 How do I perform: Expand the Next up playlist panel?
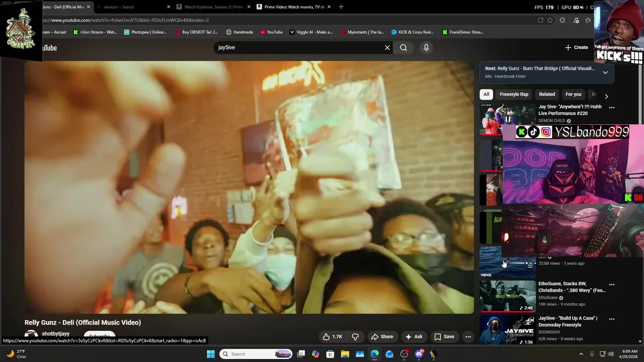pos(605,72)
